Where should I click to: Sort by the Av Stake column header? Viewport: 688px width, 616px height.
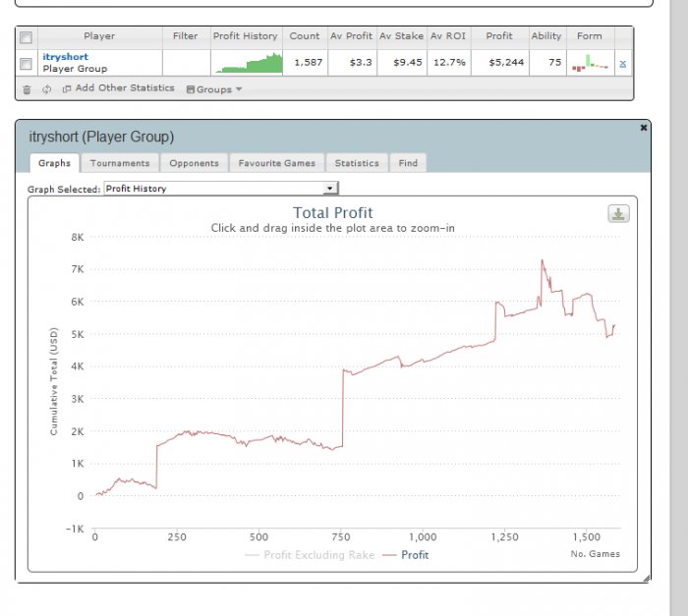401,36
